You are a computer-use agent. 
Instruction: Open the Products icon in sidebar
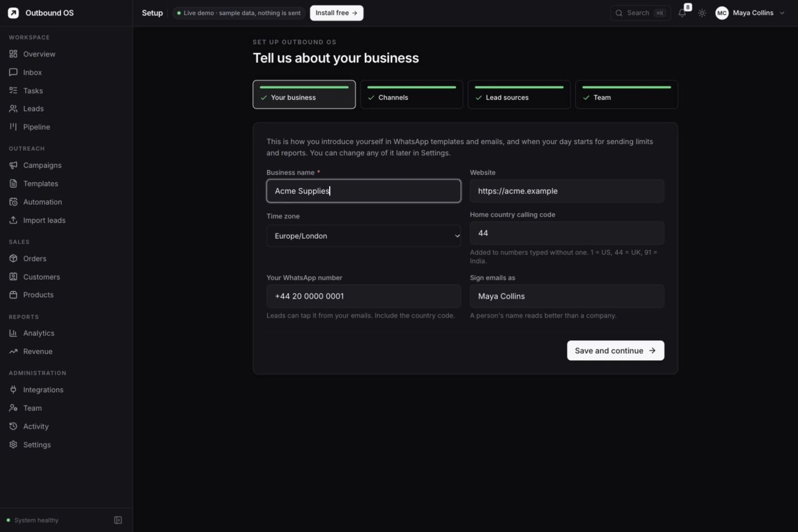pyautogui.click(x=13, y=295)
